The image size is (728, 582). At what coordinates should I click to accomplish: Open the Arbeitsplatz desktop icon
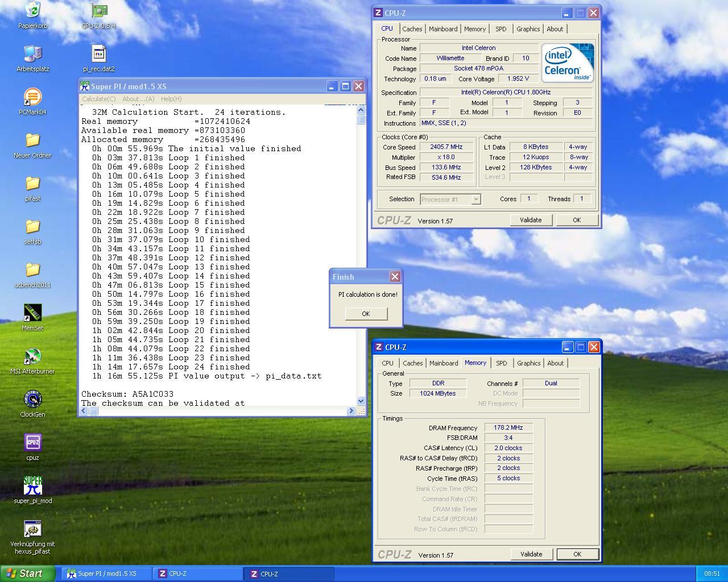pyautogui.click(x=32, y=53)
